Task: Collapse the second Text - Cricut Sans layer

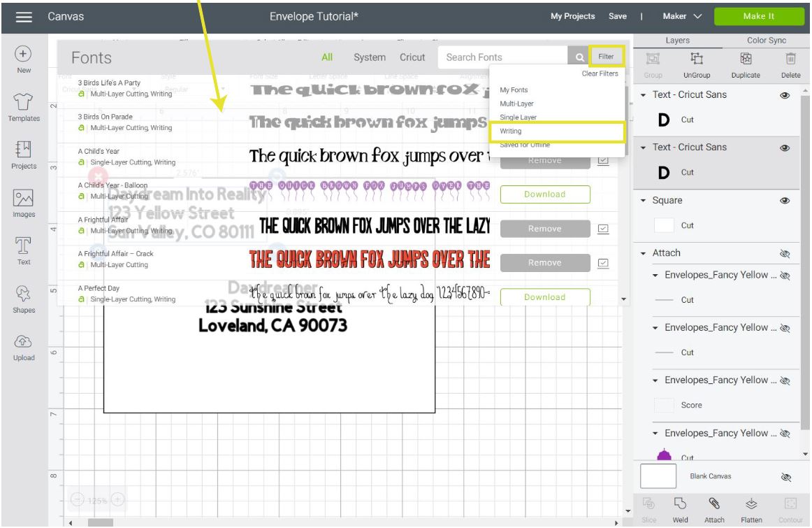Action: 643,148
